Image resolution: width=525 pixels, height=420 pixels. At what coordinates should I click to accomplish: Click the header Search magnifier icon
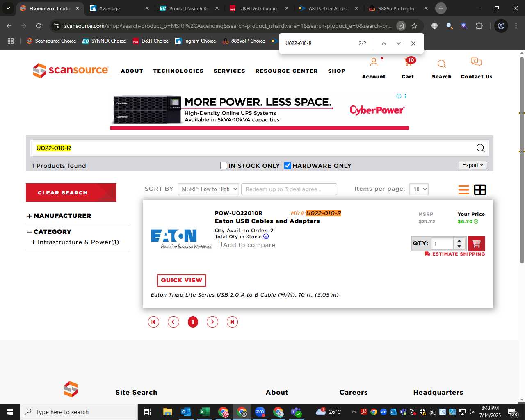442,64
